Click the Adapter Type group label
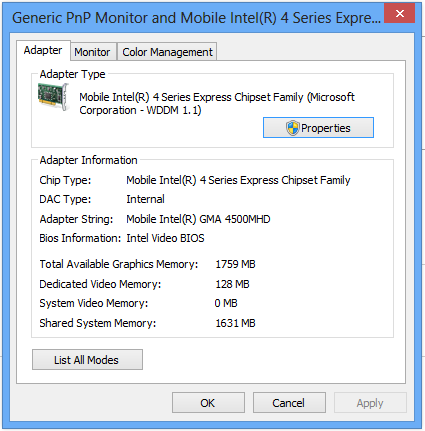The image size is (425, 431). pos(72,74)
